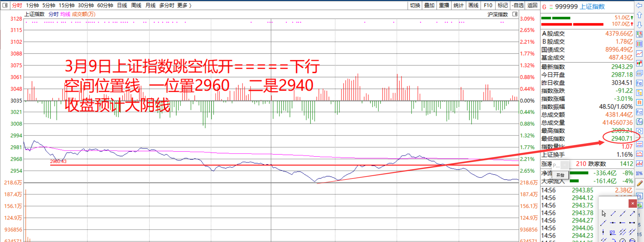The height and width of the screenshot is (242, 644).
Task: Click the blue wave chart sidebar icon
Action: [x=639, y=144]
